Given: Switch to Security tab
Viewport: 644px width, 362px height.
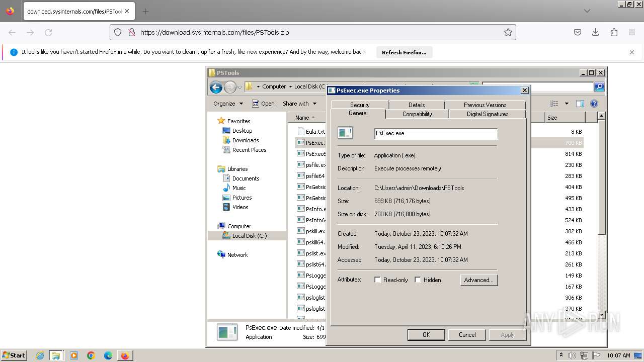Looking at the screenshot, I should click(360, 105).
